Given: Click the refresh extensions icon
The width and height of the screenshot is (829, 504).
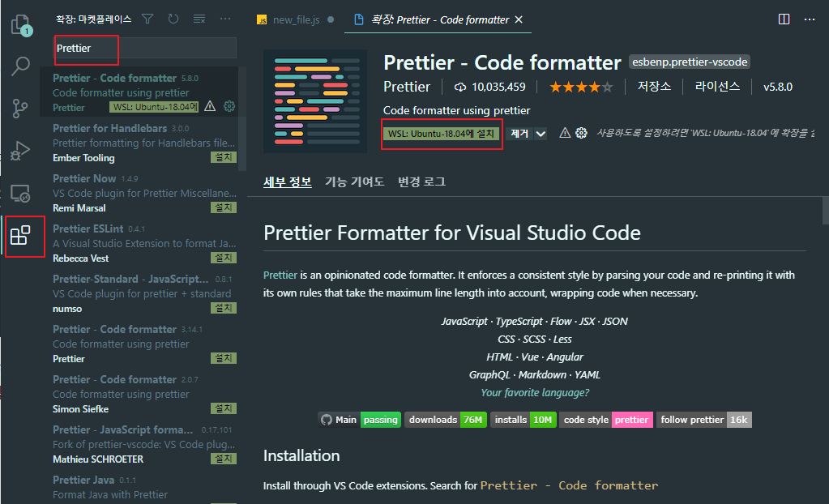Looking at the screenshot, I should (x=173, y=19).
